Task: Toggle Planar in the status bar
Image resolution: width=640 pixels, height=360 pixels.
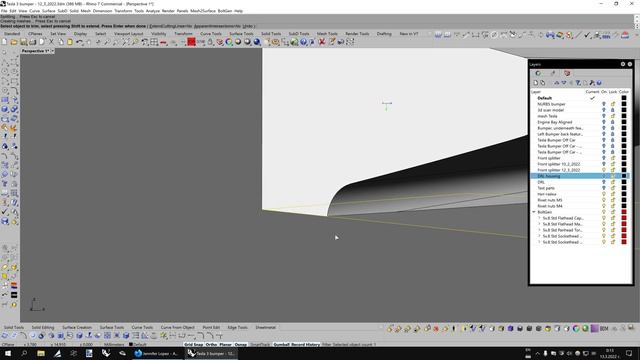Action: tap(225, 344)
